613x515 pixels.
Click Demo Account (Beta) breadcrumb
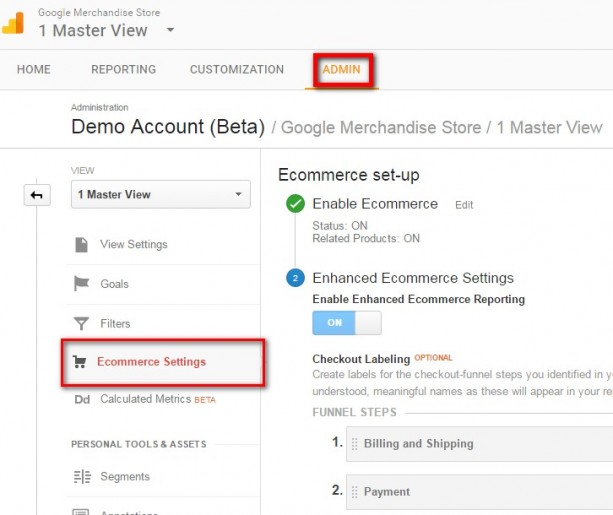click(x=168, y=127)
